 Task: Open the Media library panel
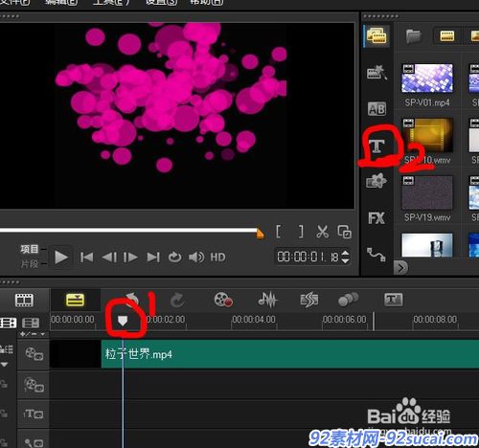(376, 35)
